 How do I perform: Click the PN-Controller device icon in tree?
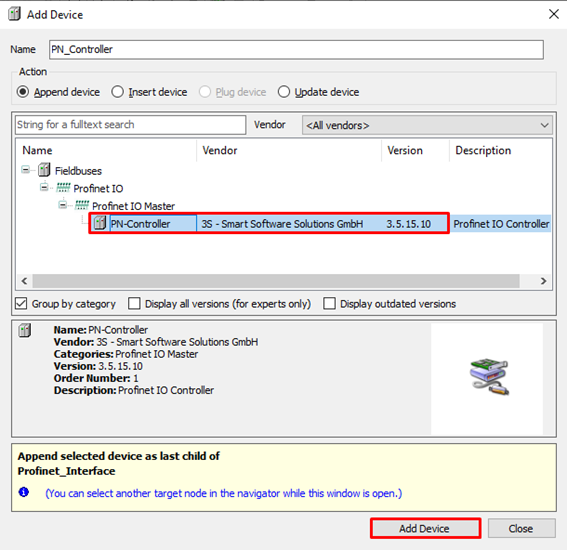[99, 223]
